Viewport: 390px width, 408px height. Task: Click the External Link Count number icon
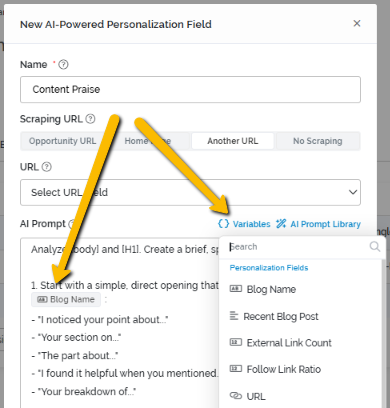click(x=236, y=342)
